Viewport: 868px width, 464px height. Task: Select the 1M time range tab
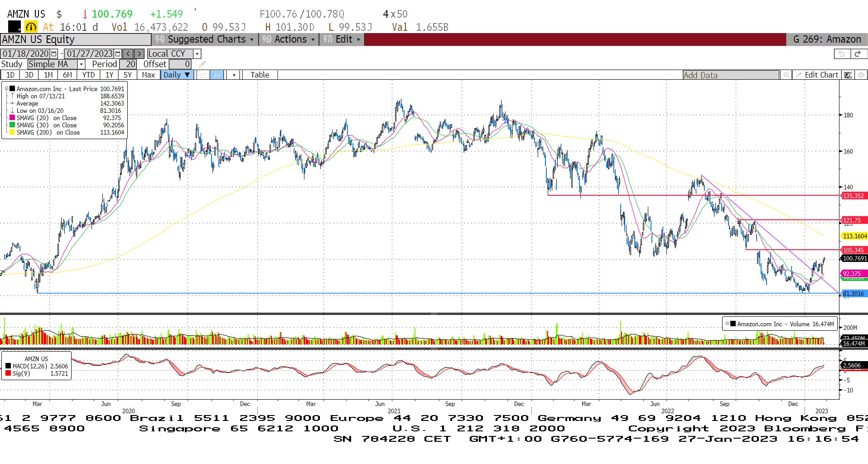48,75
